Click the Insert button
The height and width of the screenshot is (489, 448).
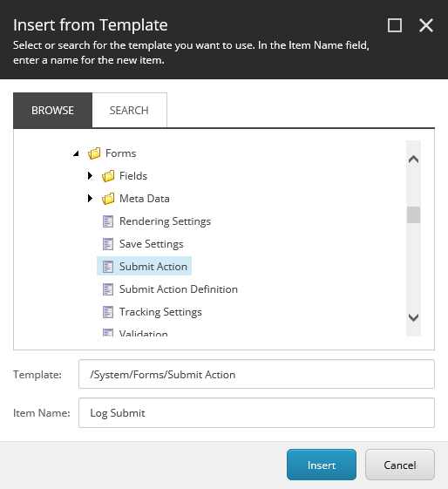pos(322,465)
